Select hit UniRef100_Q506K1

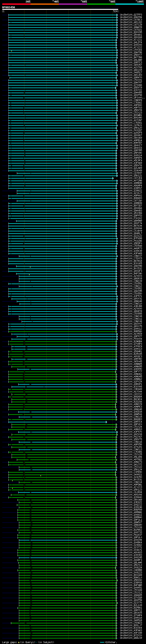pos(131,35)
